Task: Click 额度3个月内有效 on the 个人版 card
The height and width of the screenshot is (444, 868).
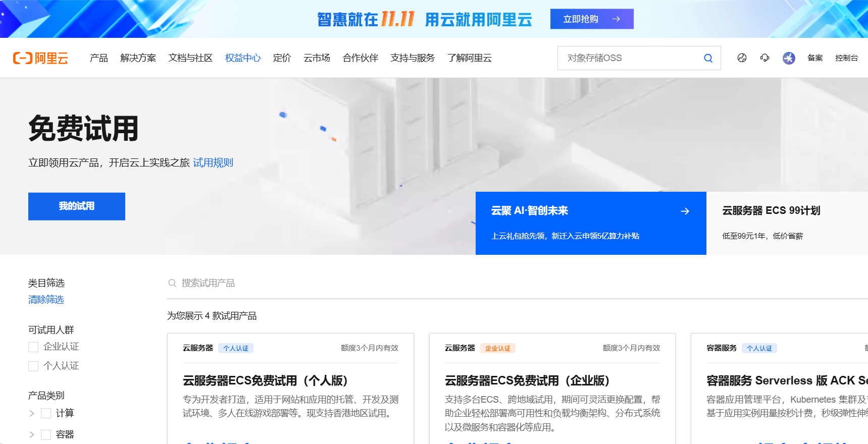Action: coord(370,348)
